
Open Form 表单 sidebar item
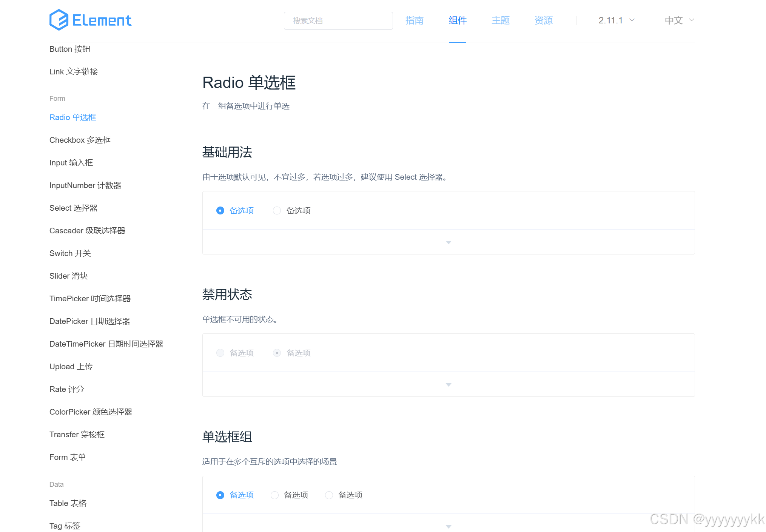(68, 457)
